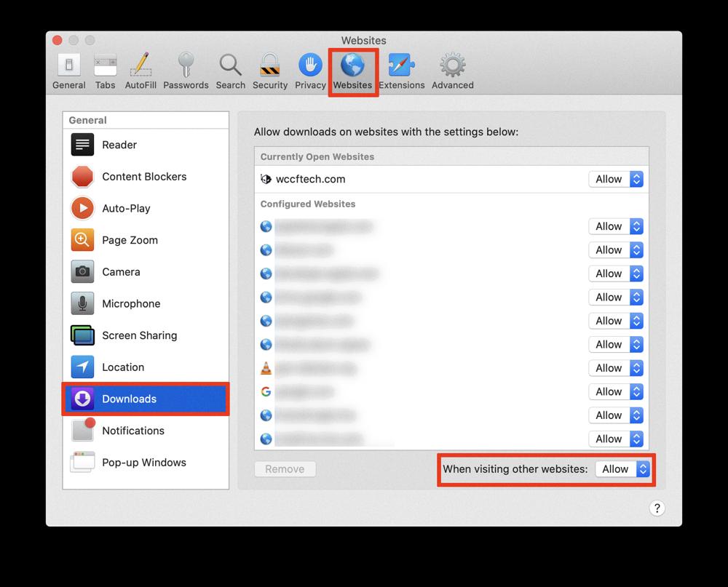The width and height of the screenshot is (728, 587).
Task: Click the Remove button
Action: [285, 469]
